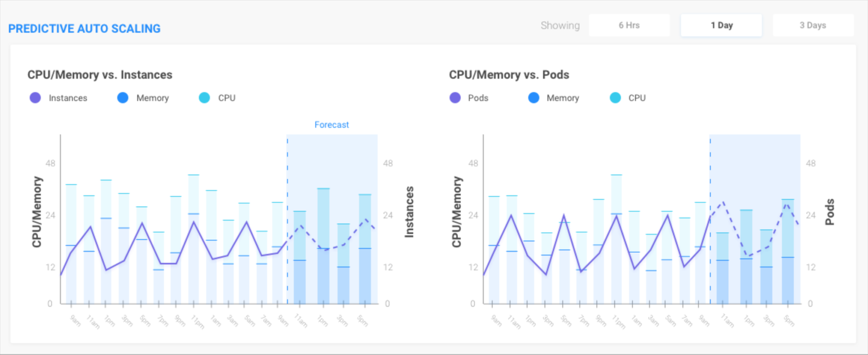Expand the left chart forecast panel

pyautogui.click(x=332, y=124)
